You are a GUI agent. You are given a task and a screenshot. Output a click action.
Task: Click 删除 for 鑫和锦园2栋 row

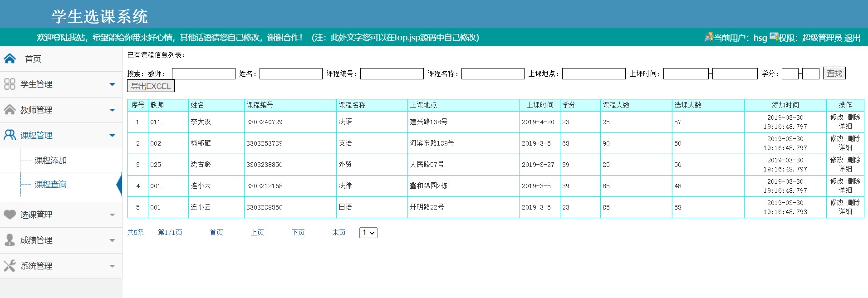tap(854, 181)
